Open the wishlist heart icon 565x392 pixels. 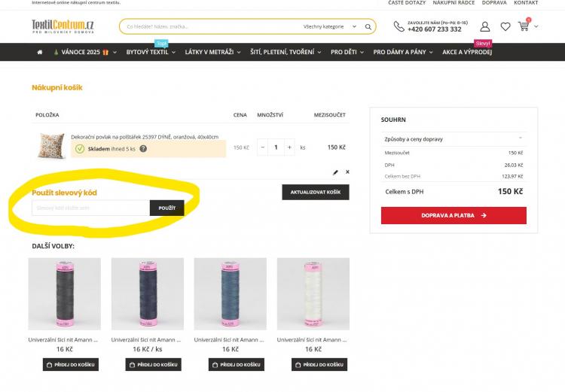click(505, 27)
